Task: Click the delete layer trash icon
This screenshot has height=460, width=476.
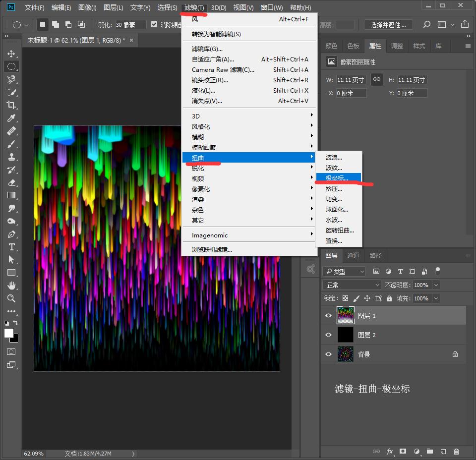Action: pos(456,452)
